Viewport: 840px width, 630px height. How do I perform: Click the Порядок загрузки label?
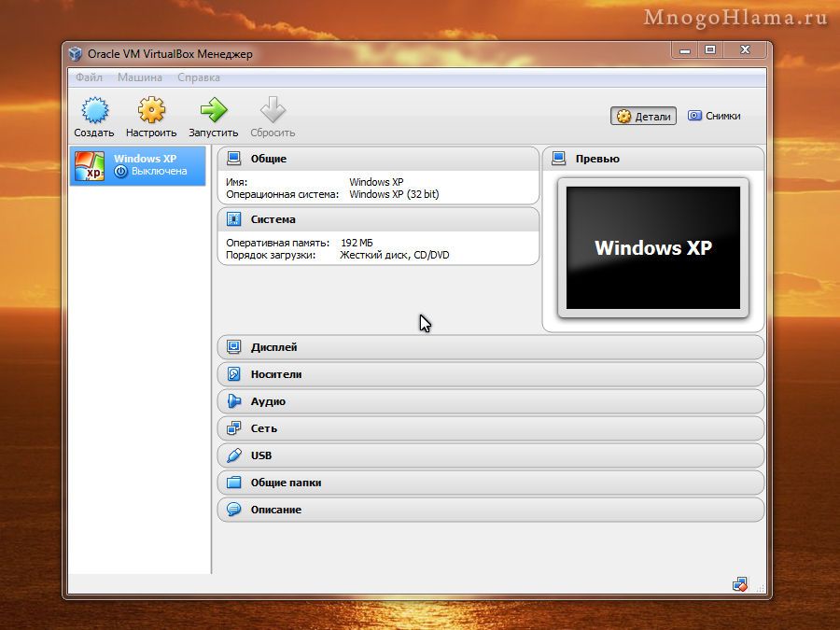click(271, 255)
